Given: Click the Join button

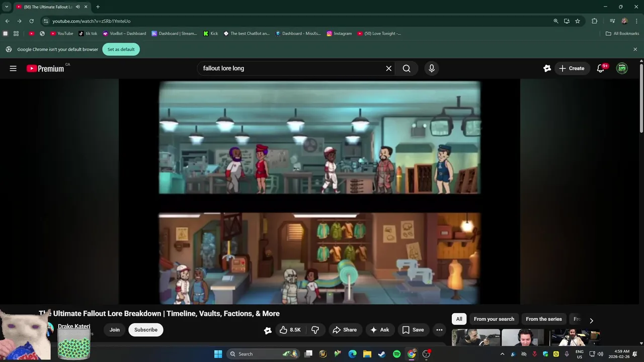Looking at the screenshot, I should [115, 330].
